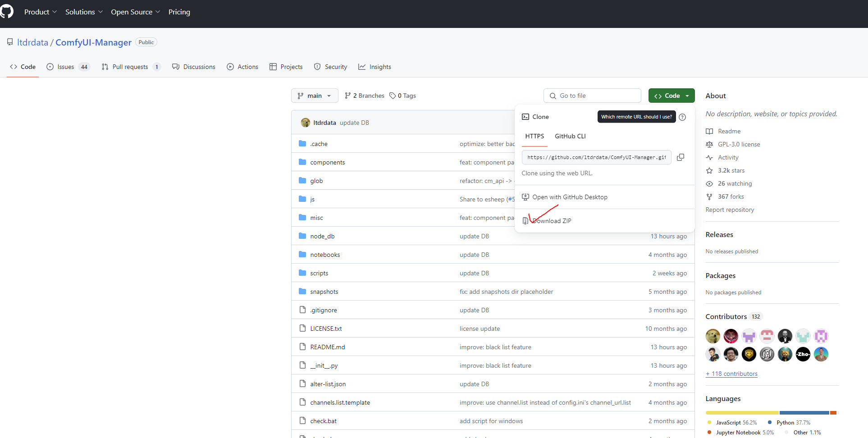Click the .gitignore file icon
Screen dimensions: 868x438
pyautogui.click(x=302, y=310)
